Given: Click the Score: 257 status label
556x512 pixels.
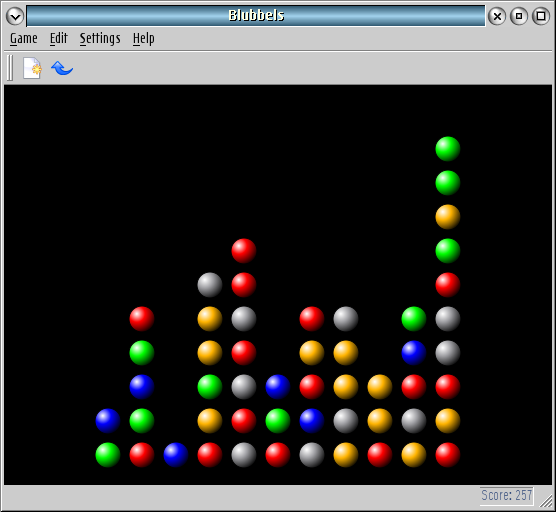Looking at the screenshot, I should pos(506,495).
